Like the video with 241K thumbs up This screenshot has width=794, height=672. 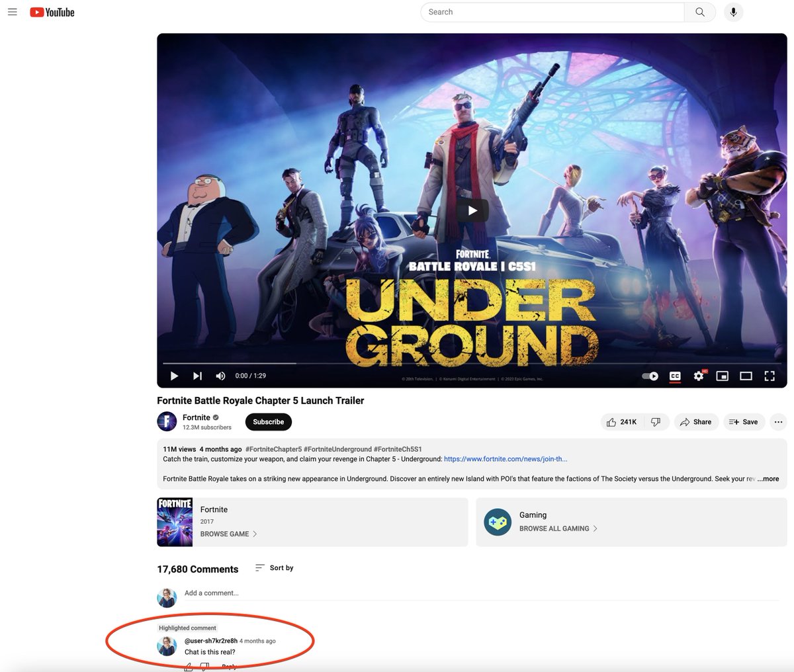pyautogui.click(x=621, y=422)
